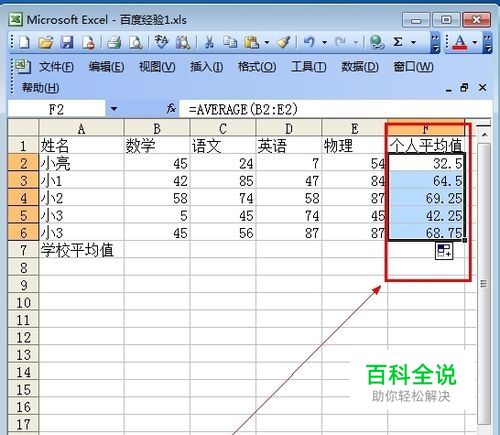Click the formula bar with =AVERAGE(B2:E2)
This screenshot has width=500, height=435.
tap(335, 109)
